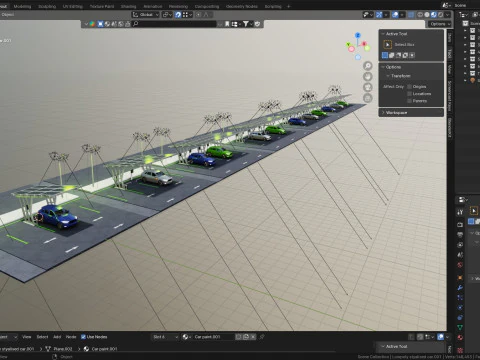Open the viewport Options dropdown
This screenshot has width=480, height=360.
(x=440, y=24)
